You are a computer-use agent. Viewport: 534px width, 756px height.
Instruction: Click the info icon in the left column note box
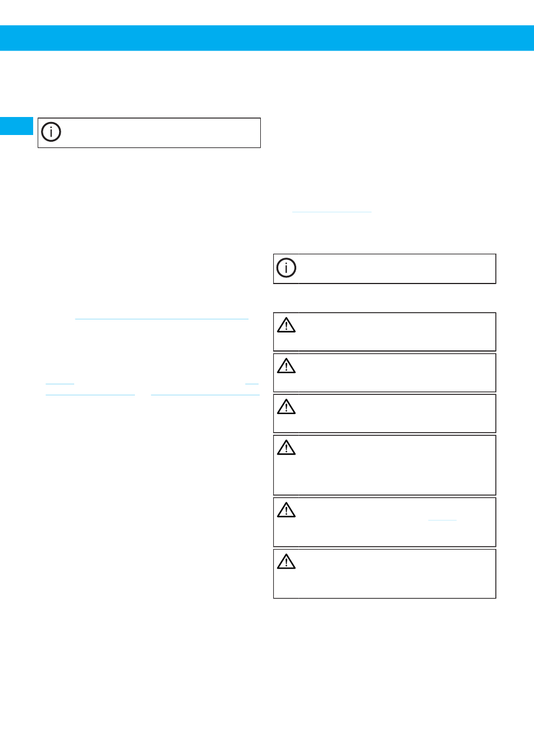pos(51,132)
